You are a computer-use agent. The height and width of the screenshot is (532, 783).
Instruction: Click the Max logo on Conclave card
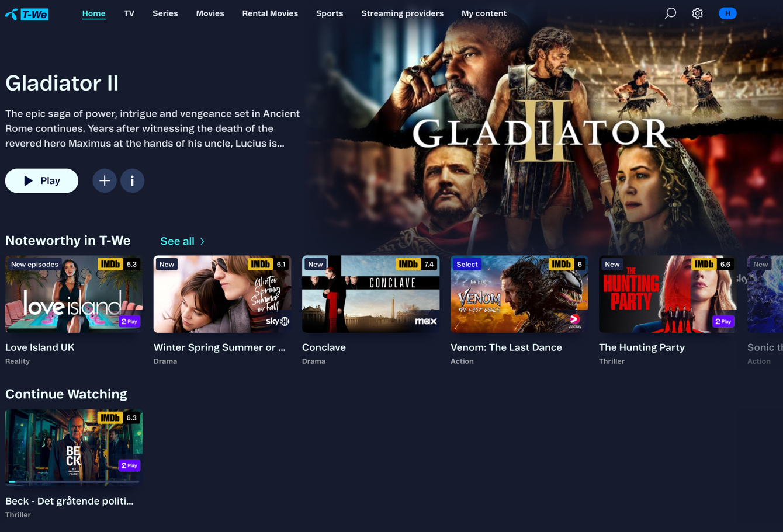pyautogui.click(x=426, y=321)
